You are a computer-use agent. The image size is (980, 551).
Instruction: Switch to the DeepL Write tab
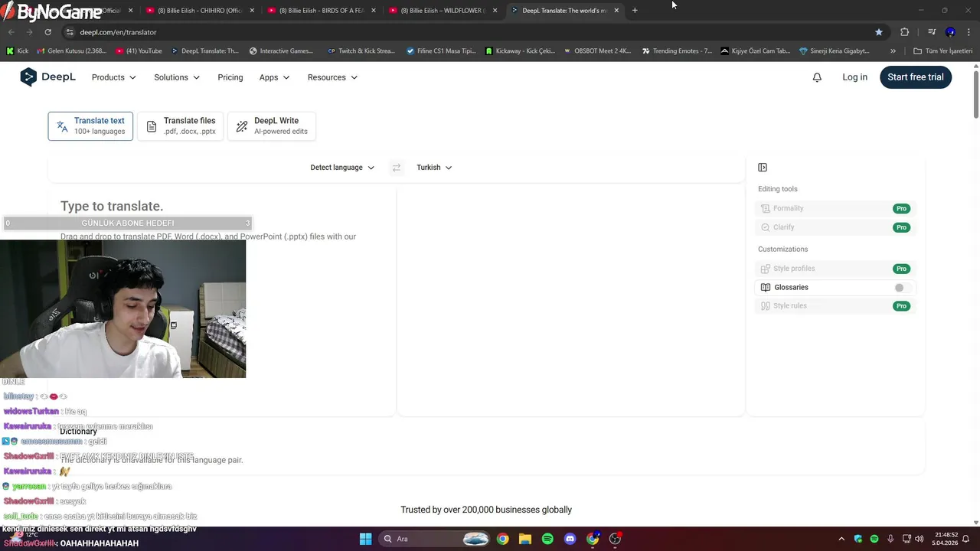pos(272,126)
